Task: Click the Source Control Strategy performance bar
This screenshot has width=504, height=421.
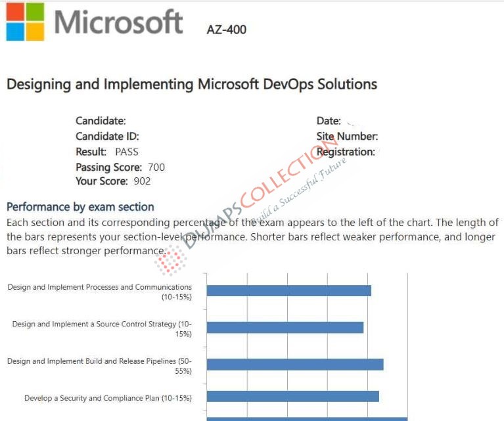Action: (x=285, y=328)
